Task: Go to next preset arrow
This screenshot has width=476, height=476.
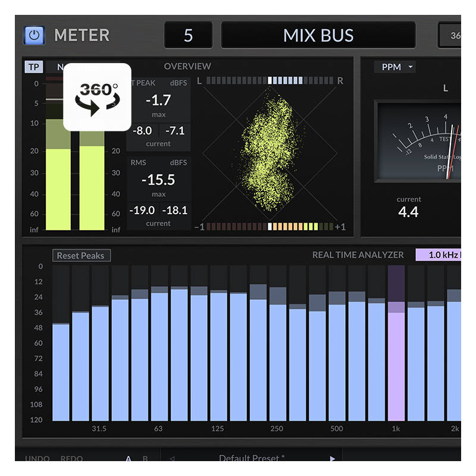Action: point(332,458)
